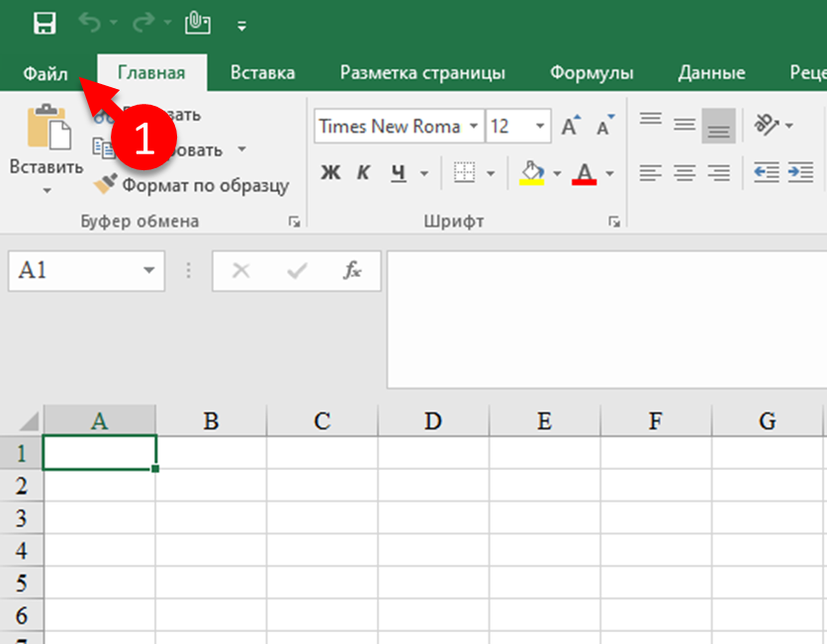Open the borders dropdown arrow
This screenshot has height=644, width=827.
(491, 173)
